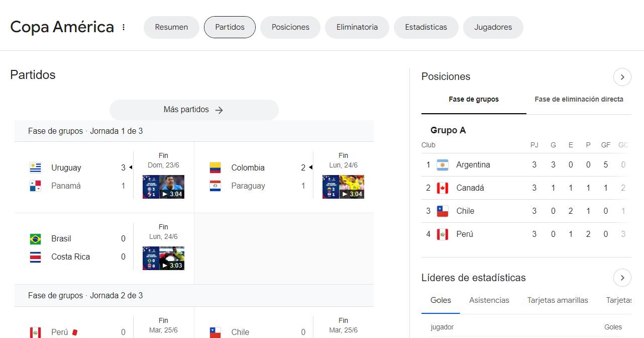Click the Argentina flag in Grupo A
644x338 pixels.
click(x=442, y=164)
